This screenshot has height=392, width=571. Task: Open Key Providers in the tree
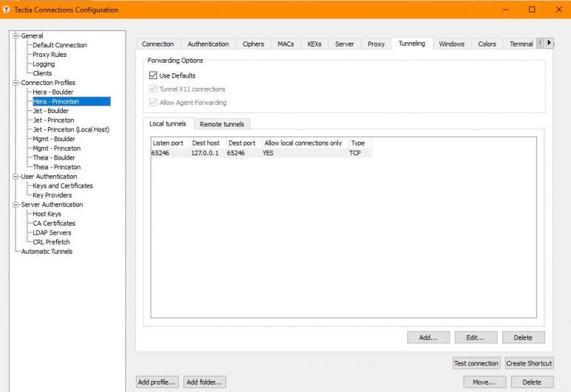pyautogui.click(x=52, y=195)
